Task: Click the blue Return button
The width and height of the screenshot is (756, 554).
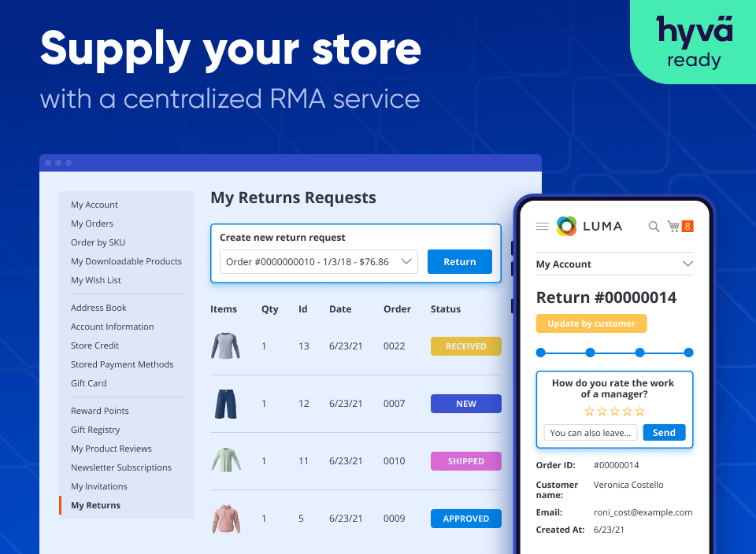Action: point(459,261)
